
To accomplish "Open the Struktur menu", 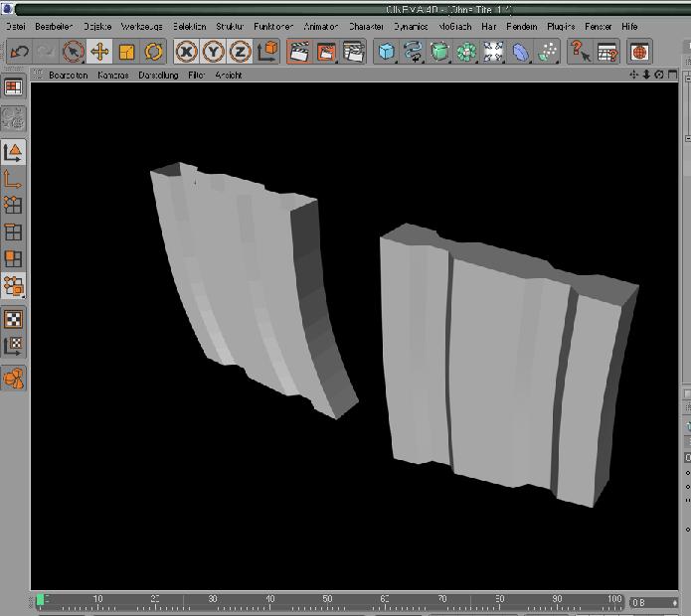I will [230, 27].
